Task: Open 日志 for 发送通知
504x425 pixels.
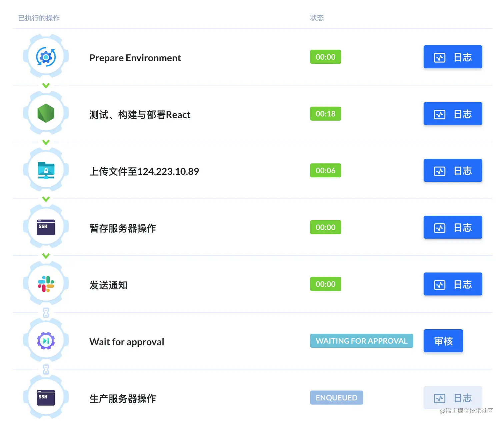Action: (453, 284)
